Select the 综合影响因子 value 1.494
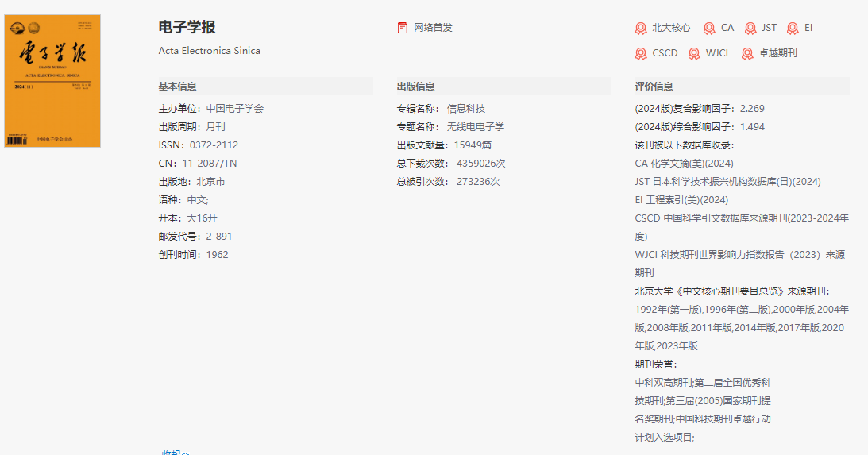The width and height of the screenshot is (868, 455). (x=752, y=127)
